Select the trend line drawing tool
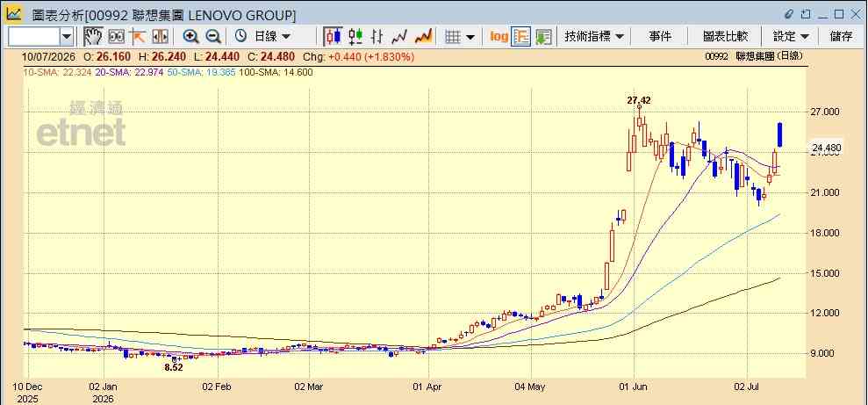The width and height of the screenshot is (868, 405). point(137,37)
